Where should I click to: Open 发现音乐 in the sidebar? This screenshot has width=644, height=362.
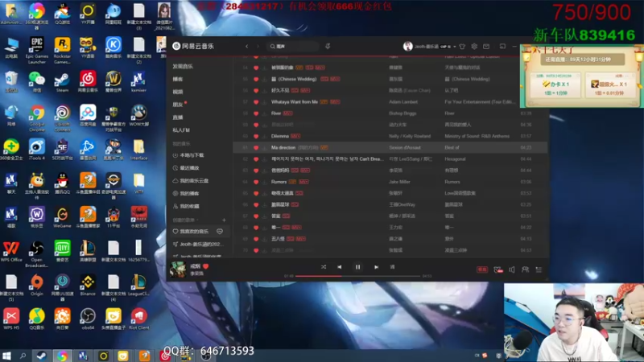click(183, 67)
